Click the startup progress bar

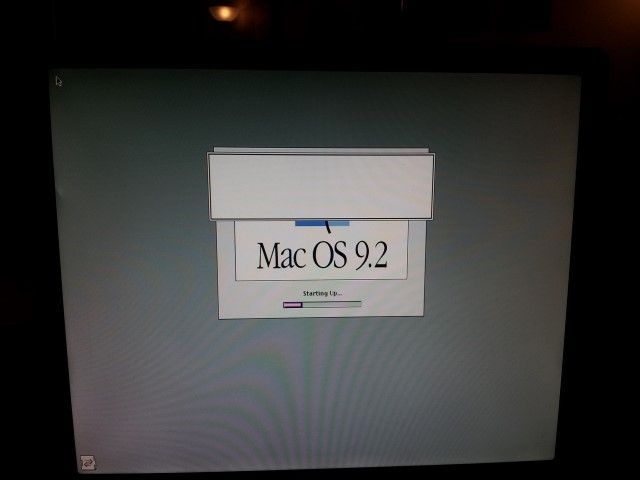pos(322,304)
